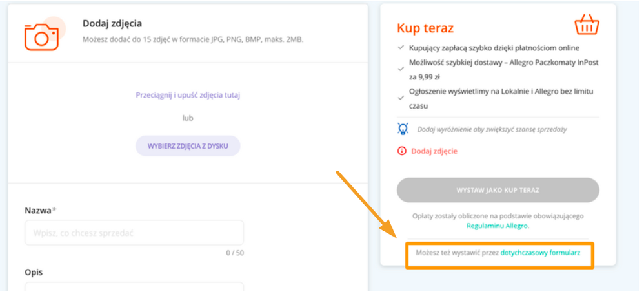Click the Przeciągnij i upuść zdjęcia tutaj text
The height and width of the screenshot is (296, 644).
click(188, 95)
